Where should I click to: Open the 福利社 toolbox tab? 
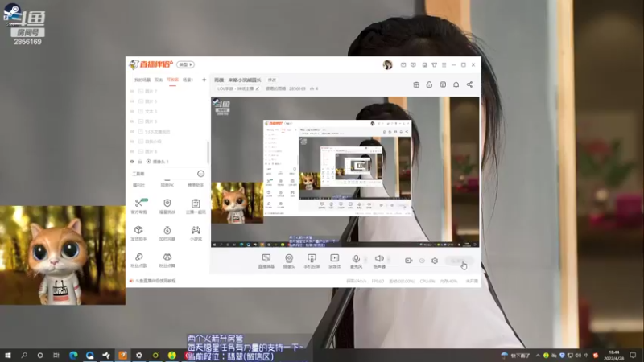(138, 185)
